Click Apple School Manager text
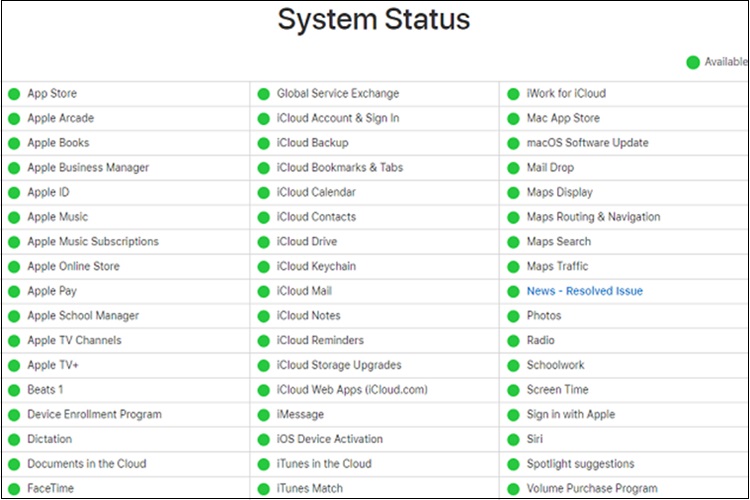The image size is (750, 500). click(x=83, y=316)
